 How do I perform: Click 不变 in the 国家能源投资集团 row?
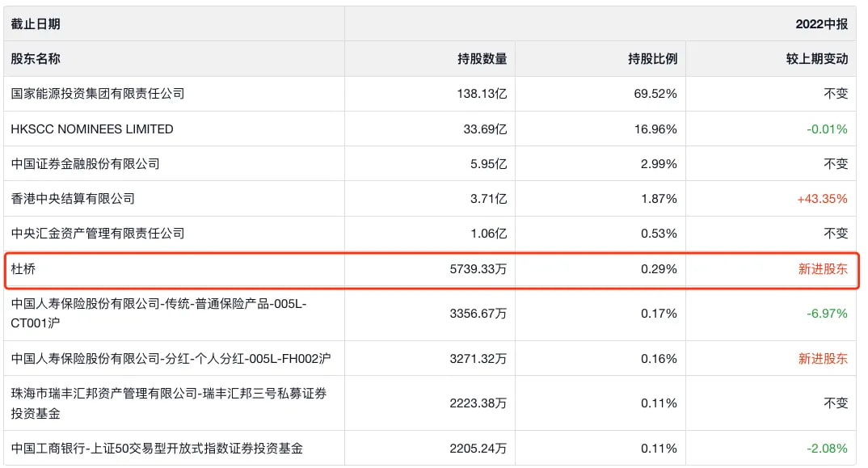[x=836, y=94]
